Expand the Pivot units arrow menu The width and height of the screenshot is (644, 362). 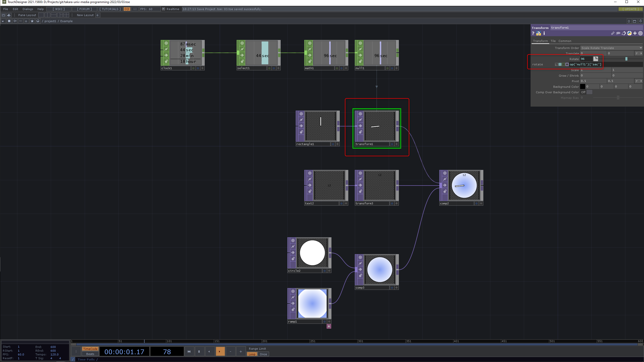pyautogui.click(x=641, y=81)
